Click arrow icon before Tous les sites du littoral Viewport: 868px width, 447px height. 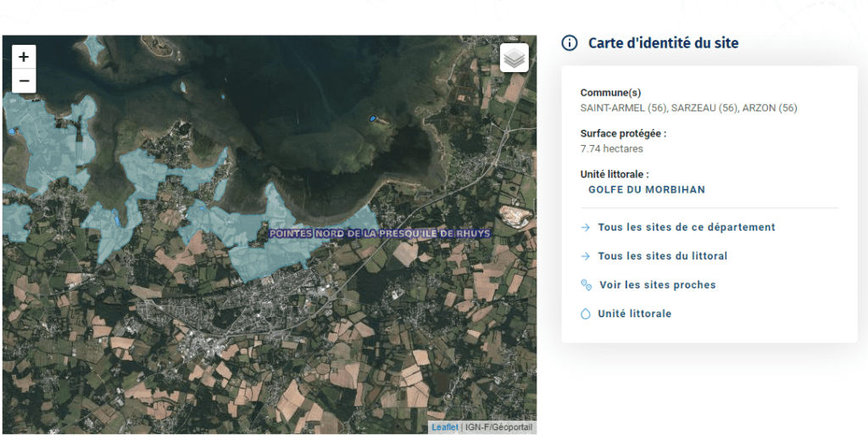tap(586, 256)
